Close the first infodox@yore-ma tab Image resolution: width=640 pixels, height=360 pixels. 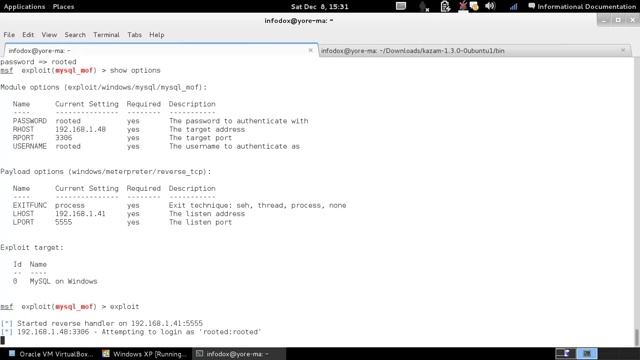click(x=311, y=50)
